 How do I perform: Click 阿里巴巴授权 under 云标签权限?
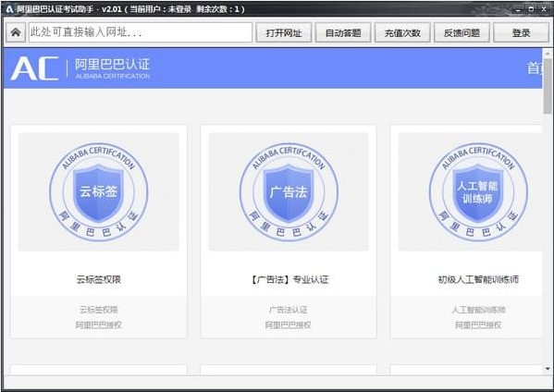(99, 325)
